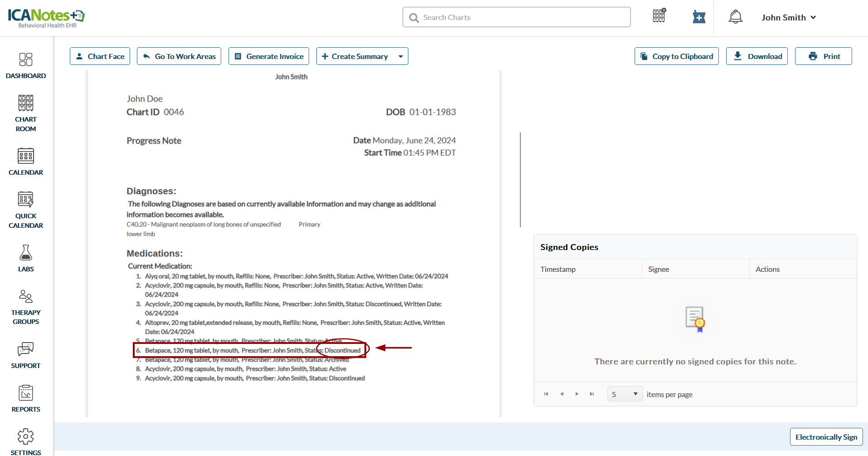
Task: Click the calendar plus icon in header
Action: pos(699,17)
